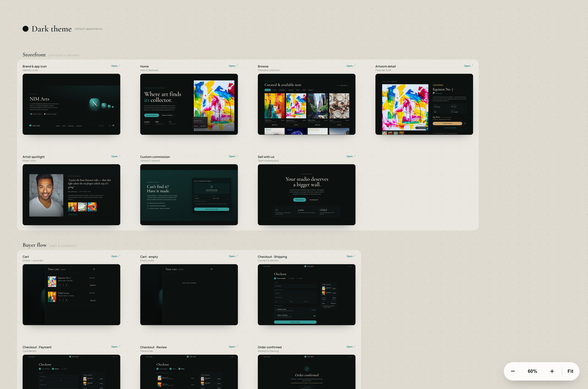Select the Equinox No. 7 artwork detail thumbnail
This screenshot has width=588, height=389.
click(x=424, y=104)
